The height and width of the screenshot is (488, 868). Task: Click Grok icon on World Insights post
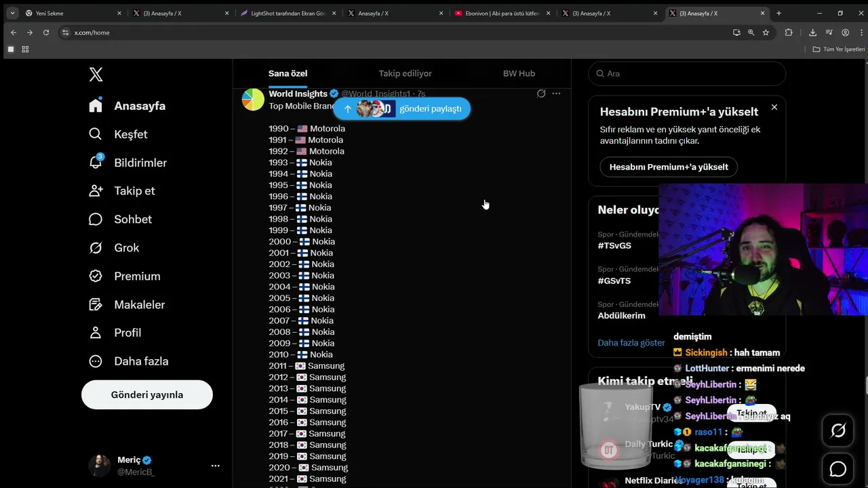coord(541,94)
